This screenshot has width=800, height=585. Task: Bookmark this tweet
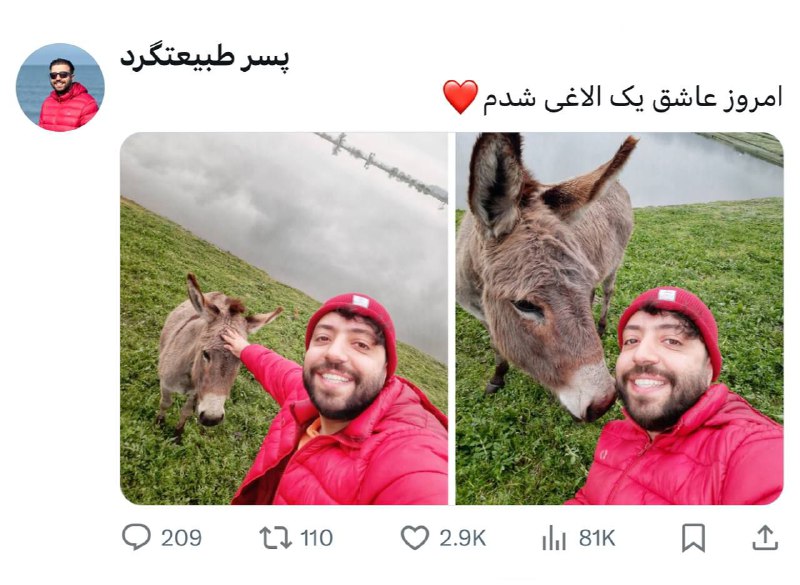point(693,538)
